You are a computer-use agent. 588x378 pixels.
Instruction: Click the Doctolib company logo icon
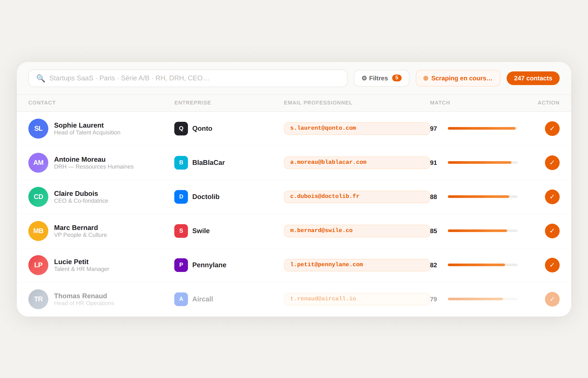[x=181, y=197]
